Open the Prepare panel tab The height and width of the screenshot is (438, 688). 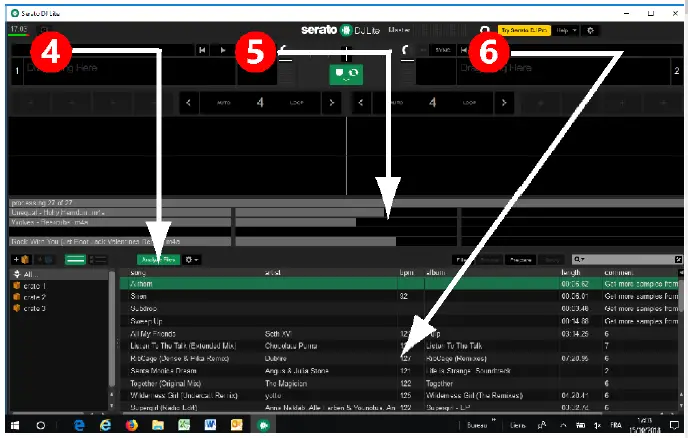520,260
